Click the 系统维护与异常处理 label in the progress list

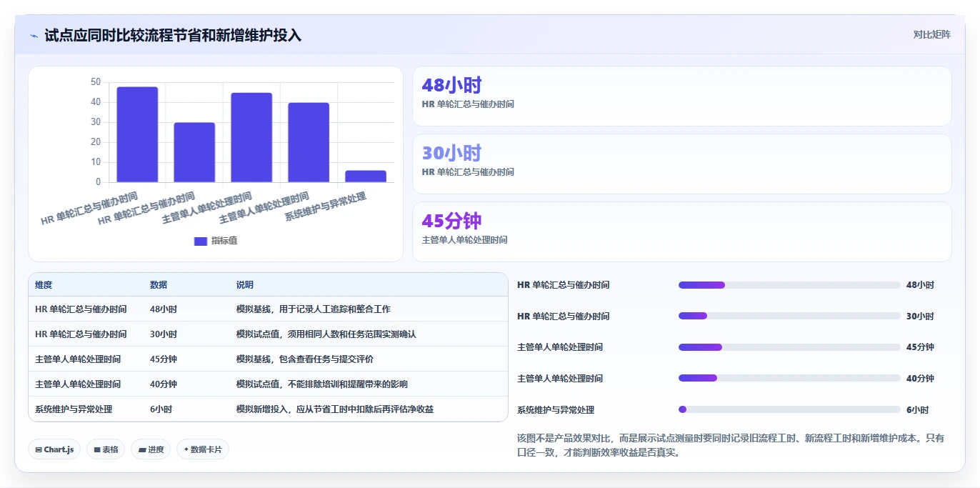click(x=556, y=410)
